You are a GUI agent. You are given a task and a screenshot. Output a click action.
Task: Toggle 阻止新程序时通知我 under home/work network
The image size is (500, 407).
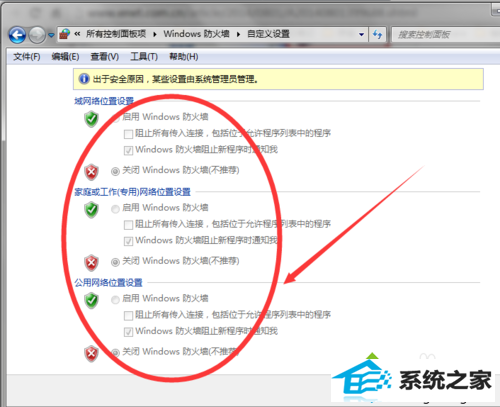(128, 241)
